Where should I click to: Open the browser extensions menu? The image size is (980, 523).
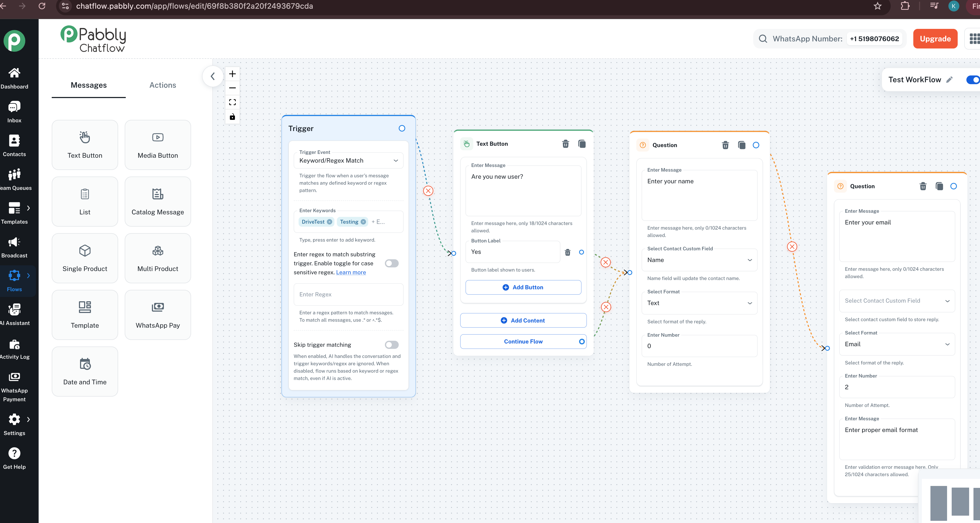pyautogui.click(x=905, y=6)
